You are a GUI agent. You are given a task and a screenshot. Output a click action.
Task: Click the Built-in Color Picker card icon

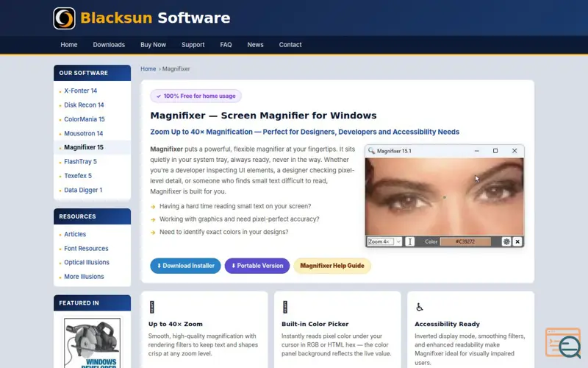click(285, 307)
